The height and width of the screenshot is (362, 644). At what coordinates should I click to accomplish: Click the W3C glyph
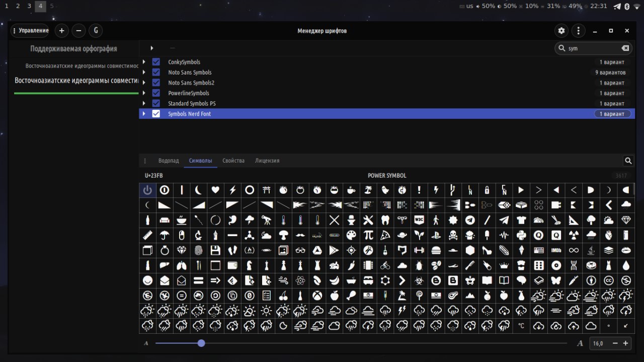419,220
